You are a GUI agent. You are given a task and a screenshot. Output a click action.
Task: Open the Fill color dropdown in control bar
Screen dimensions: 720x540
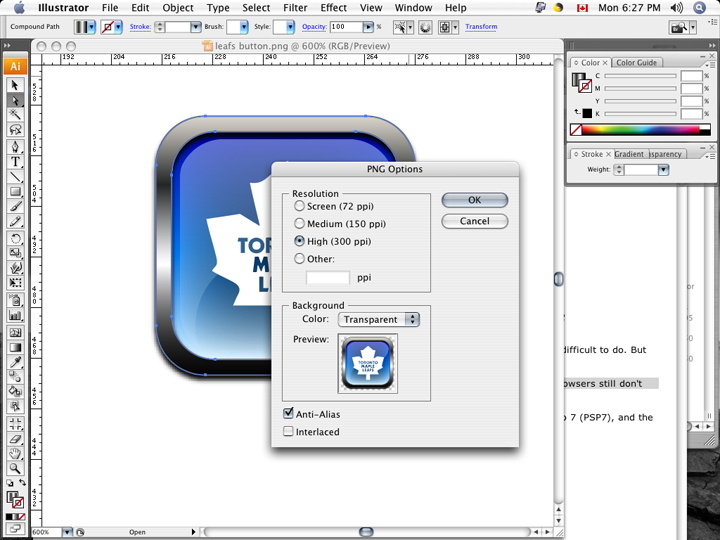coord(91,27)
